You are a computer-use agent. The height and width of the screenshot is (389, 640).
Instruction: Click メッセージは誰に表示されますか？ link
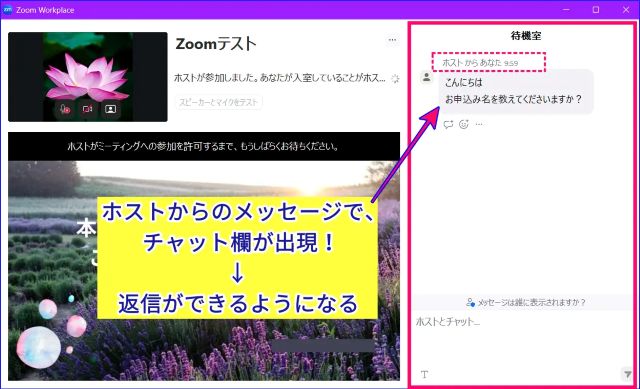point(526,302)
